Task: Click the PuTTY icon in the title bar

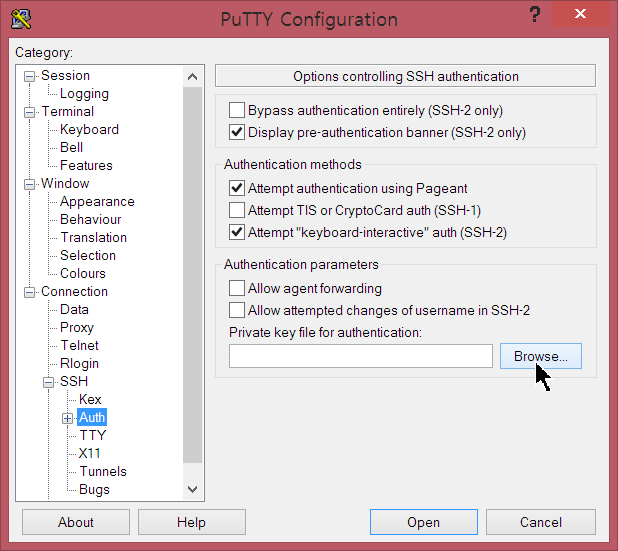Action: 21,19
